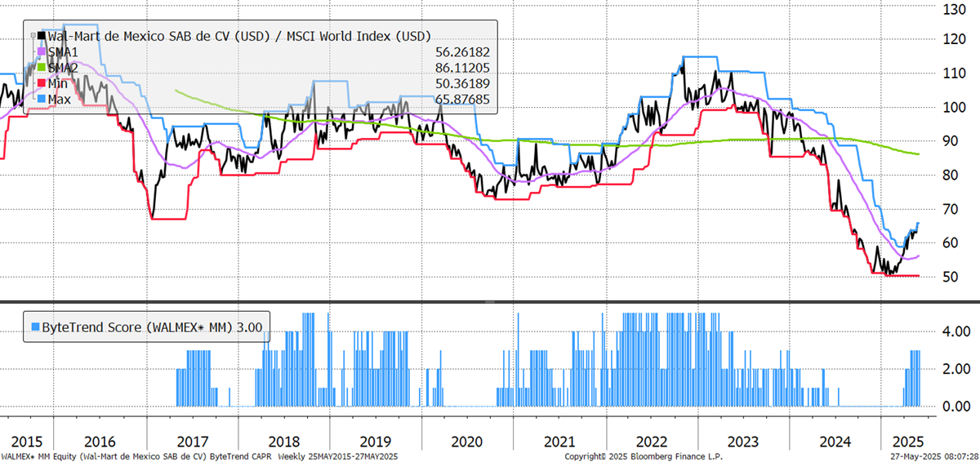The width and height of the screenshot is (980, 462).
Task: Click the 90 price axis label
Action: (x=952, y=141)
